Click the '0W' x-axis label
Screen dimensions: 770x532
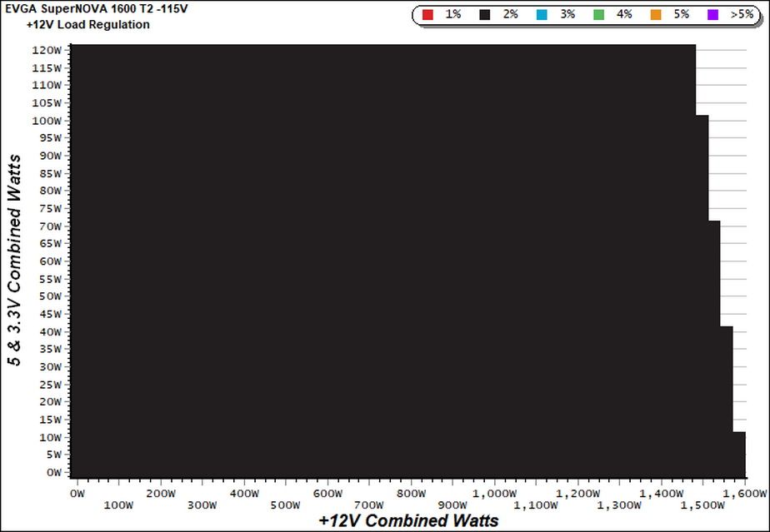(77, 494)
